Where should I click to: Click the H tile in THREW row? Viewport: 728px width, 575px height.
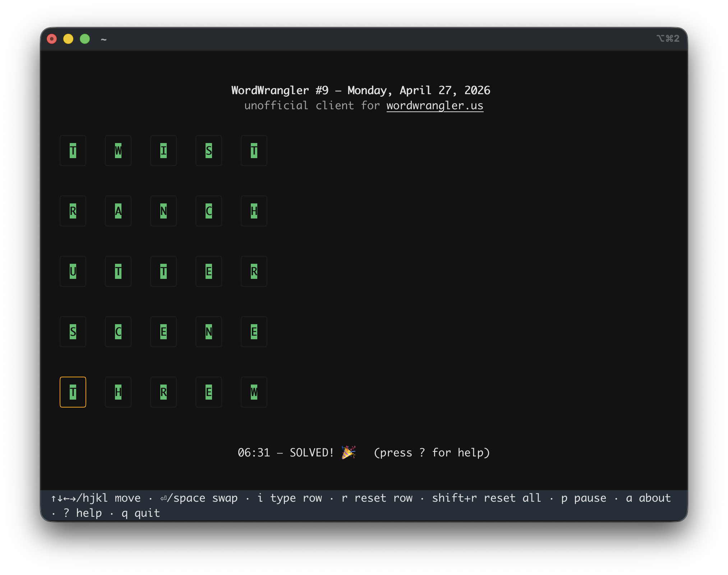click(118, 392)
